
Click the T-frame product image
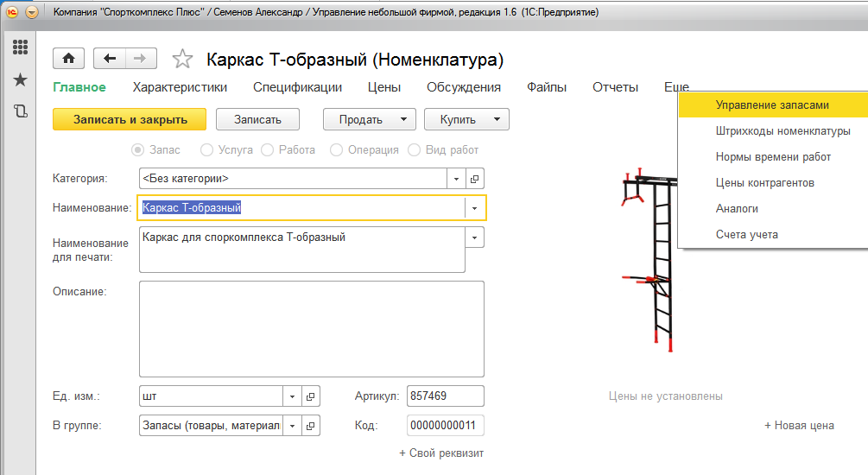tap(649, 260)
